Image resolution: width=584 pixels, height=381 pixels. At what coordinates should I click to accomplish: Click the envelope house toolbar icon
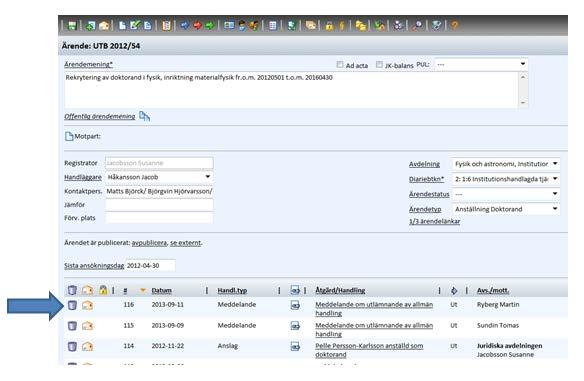coord(104,25)
